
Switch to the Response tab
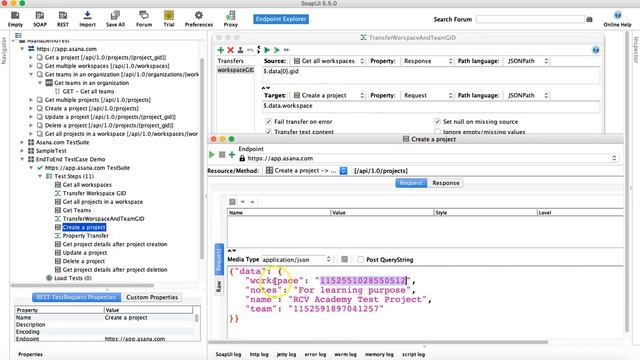(x=446, y=183)
